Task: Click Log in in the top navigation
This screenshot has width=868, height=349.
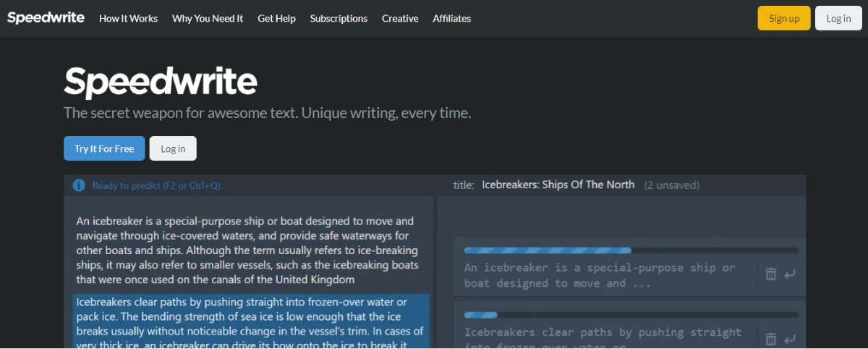Action: [838, 18]
